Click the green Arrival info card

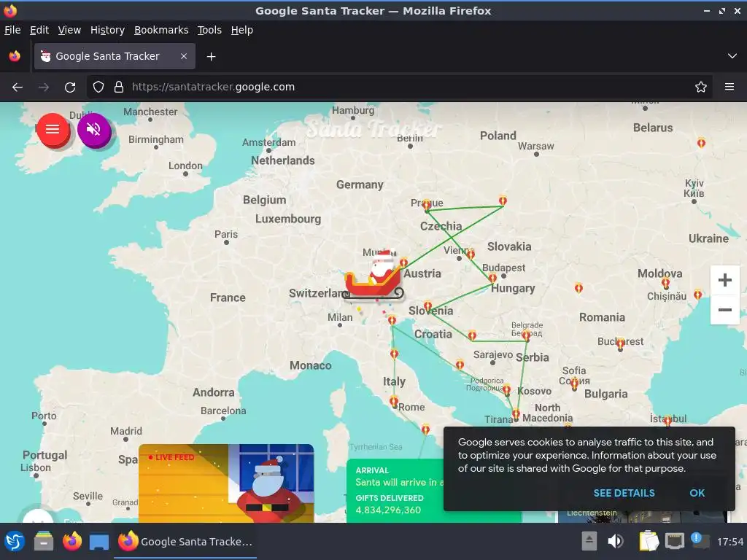point(395,491)
